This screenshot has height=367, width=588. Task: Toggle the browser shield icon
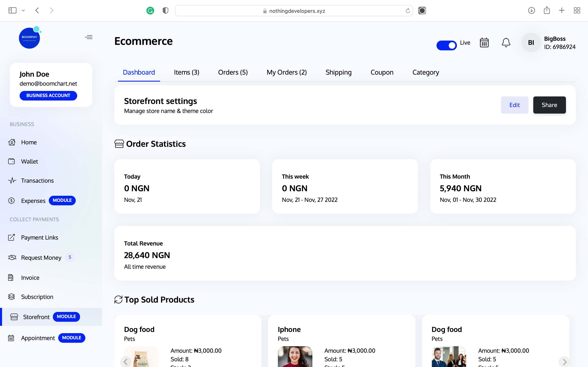click(x=165, y=10)
